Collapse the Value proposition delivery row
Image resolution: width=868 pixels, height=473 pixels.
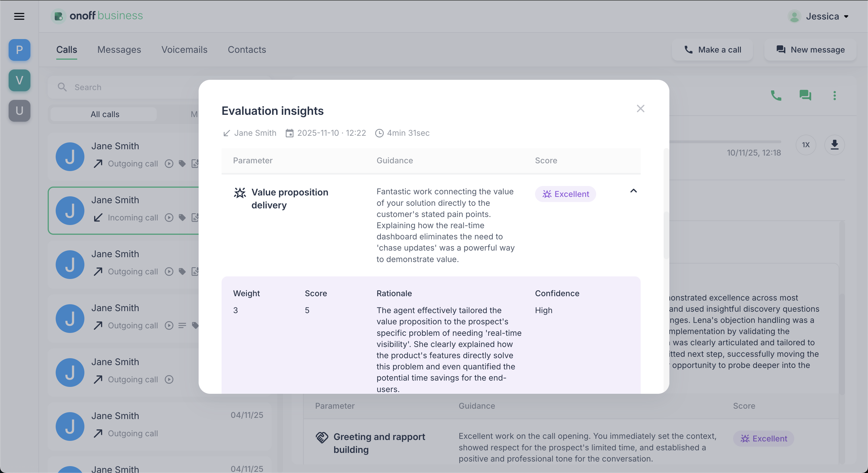[x=633, y=191]
